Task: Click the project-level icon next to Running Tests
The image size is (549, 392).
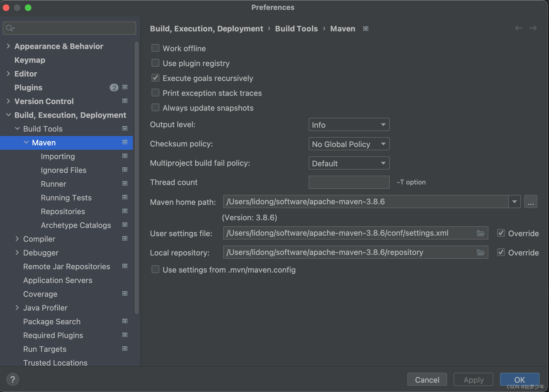Action: click(125, 197)
